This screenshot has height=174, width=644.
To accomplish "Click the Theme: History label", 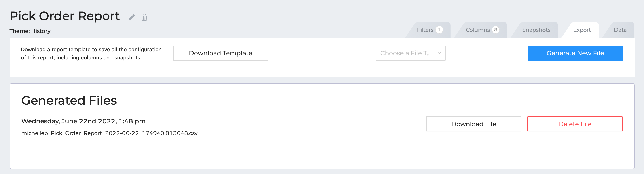I will 30,31.
